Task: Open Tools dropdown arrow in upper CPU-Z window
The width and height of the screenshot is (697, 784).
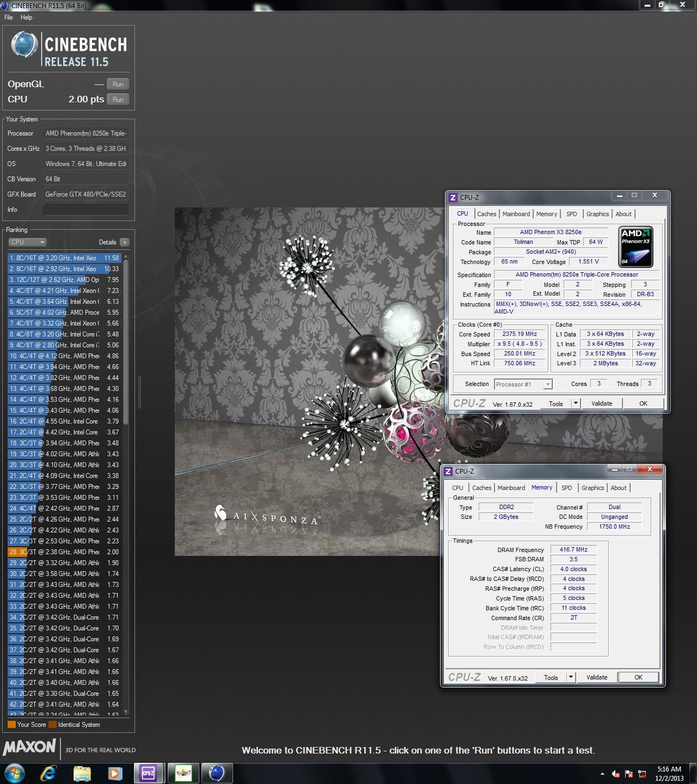Action: point(576,403)
